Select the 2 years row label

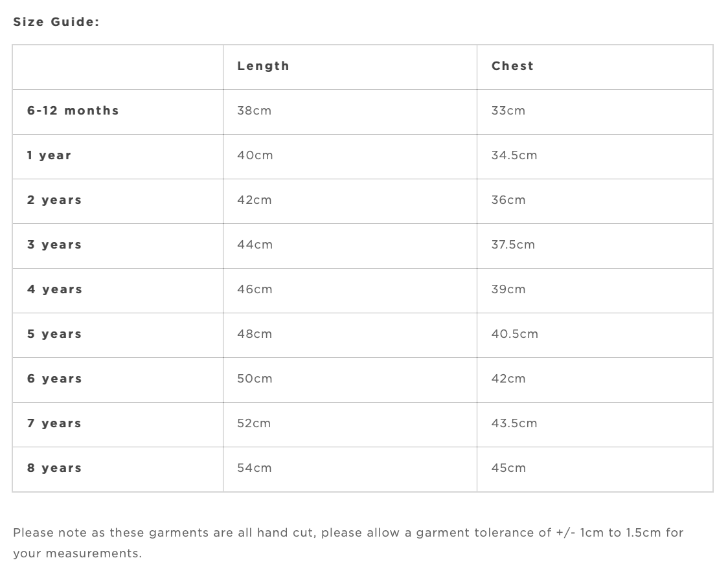[54, 200]
